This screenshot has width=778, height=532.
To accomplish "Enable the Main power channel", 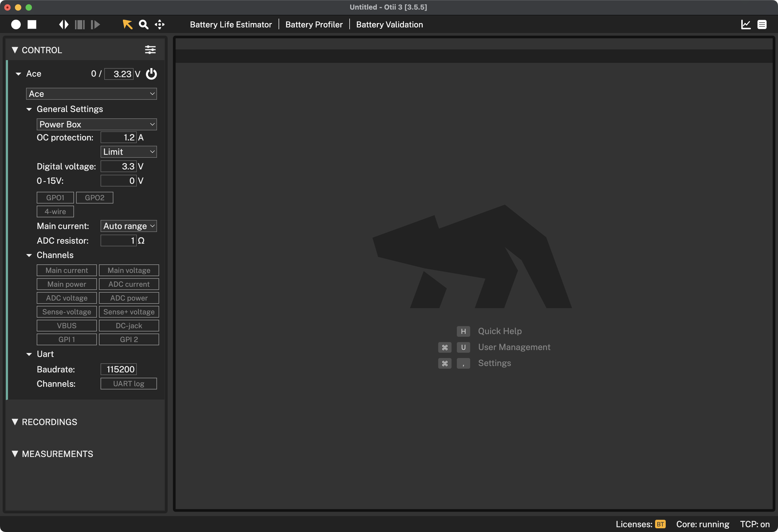I will 67,284.
